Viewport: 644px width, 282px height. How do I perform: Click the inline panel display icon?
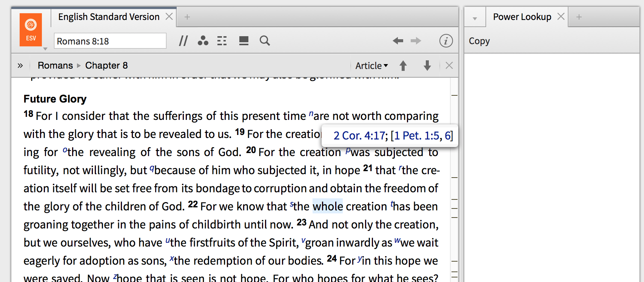point(244,41)
